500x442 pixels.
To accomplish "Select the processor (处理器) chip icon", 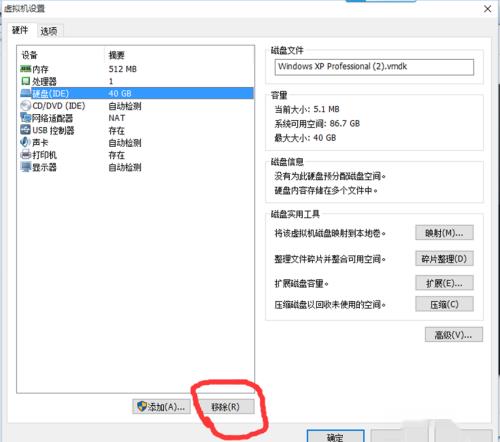I will click(25, 81).
